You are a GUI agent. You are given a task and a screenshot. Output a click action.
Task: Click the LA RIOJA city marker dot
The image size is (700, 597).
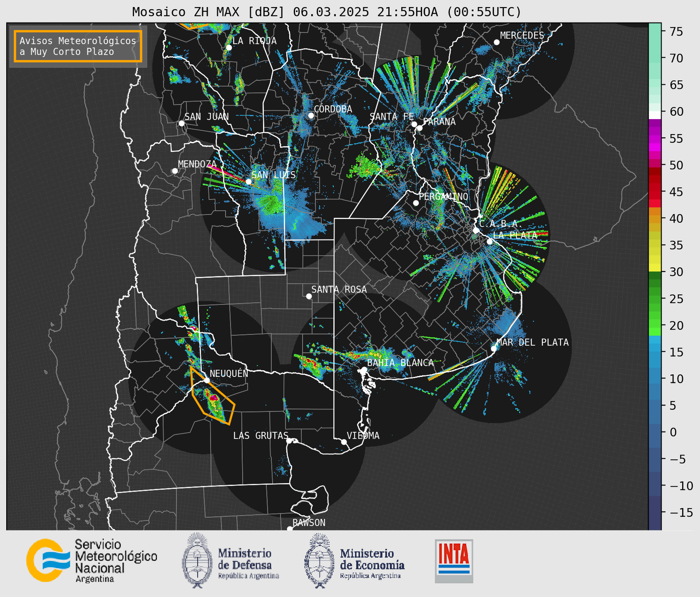[x=229, y=47]
